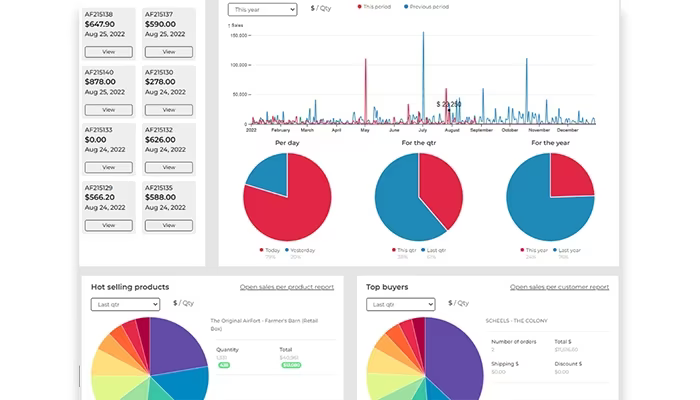Expand the Hot selling products 'Last qtr' dropdown
Image resolution: width=700 pixels, height=400 pixels.
[x=125, y=304]
